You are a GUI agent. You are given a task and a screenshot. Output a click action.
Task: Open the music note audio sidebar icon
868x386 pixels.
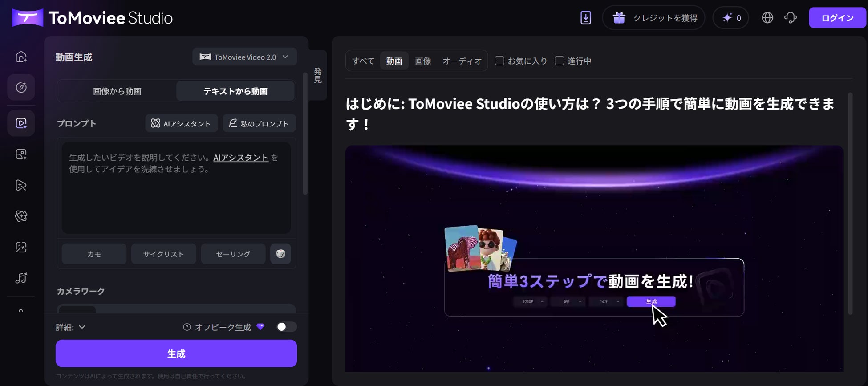(x=21, y=278)
